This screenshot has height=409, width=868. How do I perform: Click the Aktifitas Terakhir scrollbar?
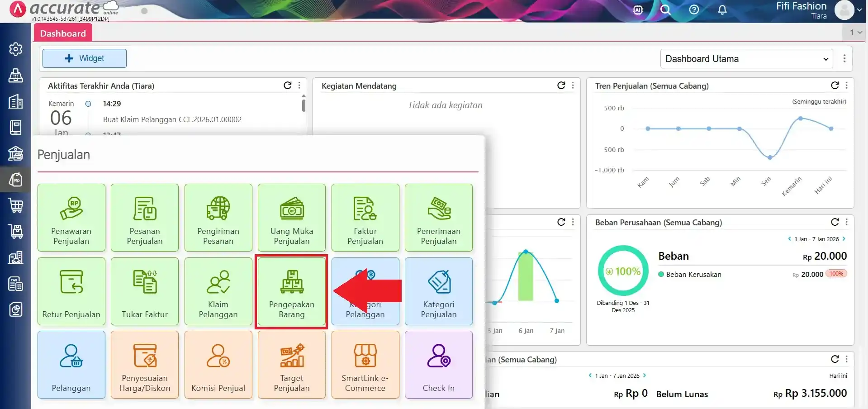click(304, 105)
